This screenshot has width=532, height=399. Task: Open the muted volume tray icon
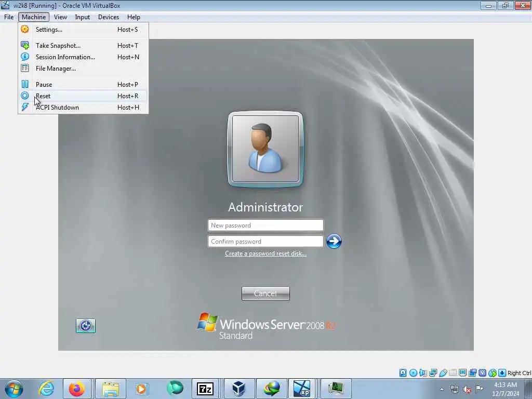467,390
